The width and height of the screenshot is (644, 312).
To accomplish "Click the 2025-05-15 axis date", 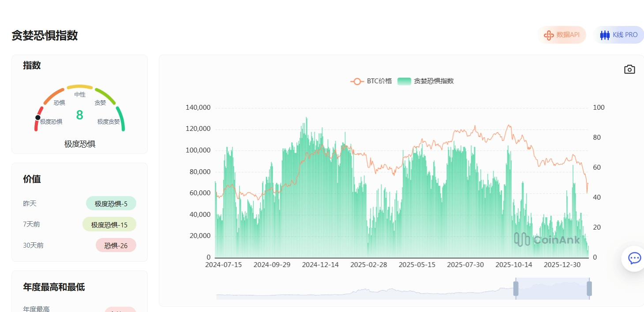I will coord(417,265).
